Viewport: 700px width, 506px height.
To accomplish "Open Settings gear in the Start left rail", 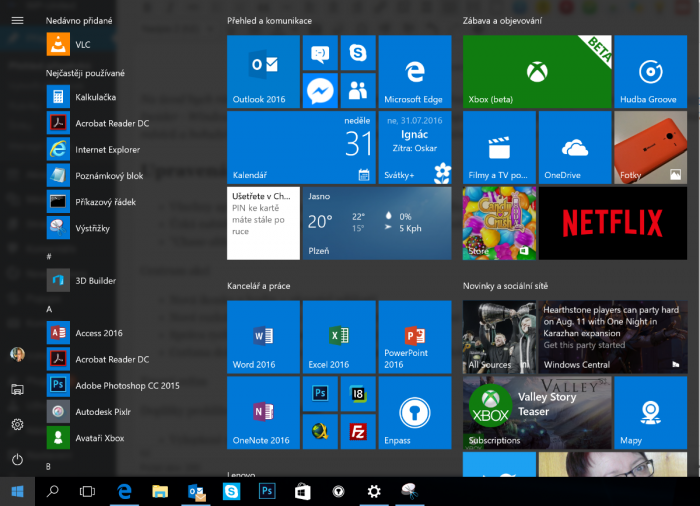I will [x=17, y=424].
